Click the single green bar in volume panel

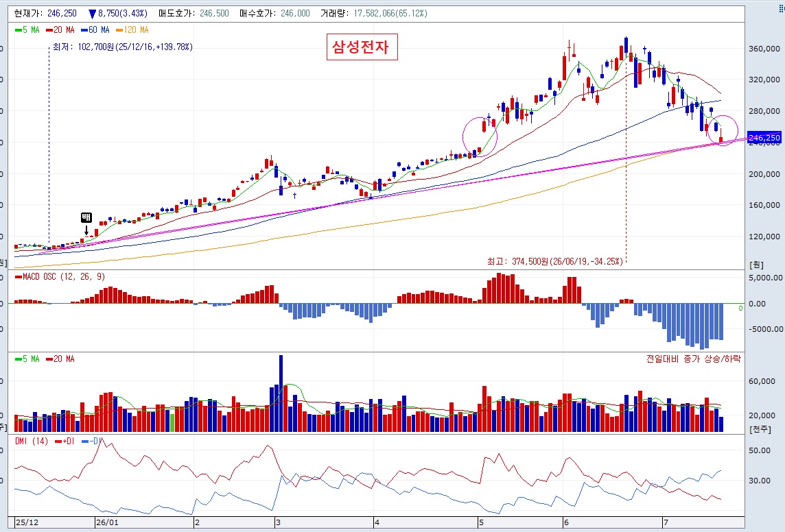(173, 423)
